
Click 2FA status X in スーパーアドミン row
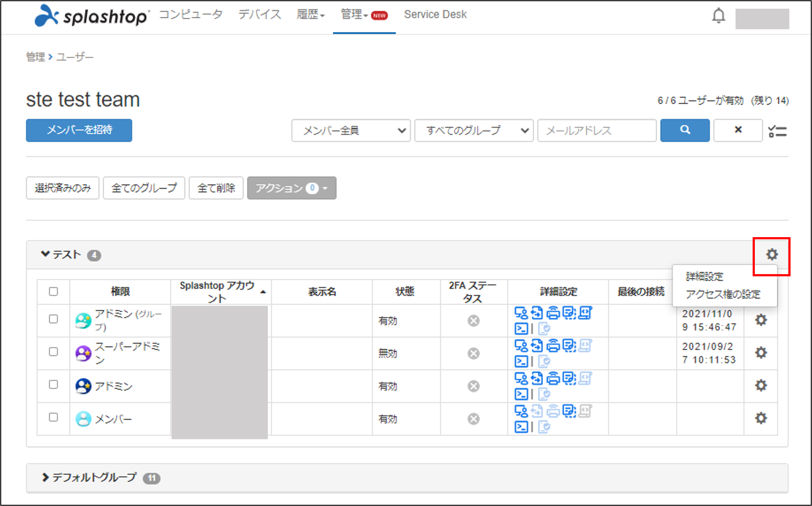pos(473,353)
